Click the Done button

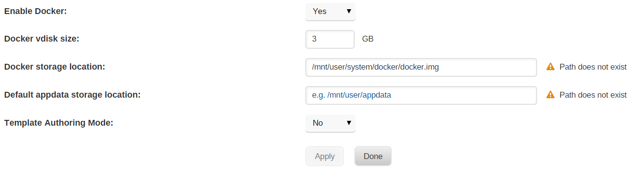click(x=373, y=156)
